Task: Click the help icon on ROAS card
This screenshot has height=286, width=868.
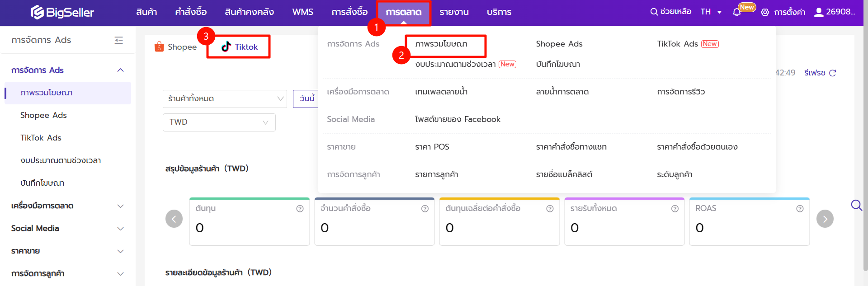Action: (800, 209)
